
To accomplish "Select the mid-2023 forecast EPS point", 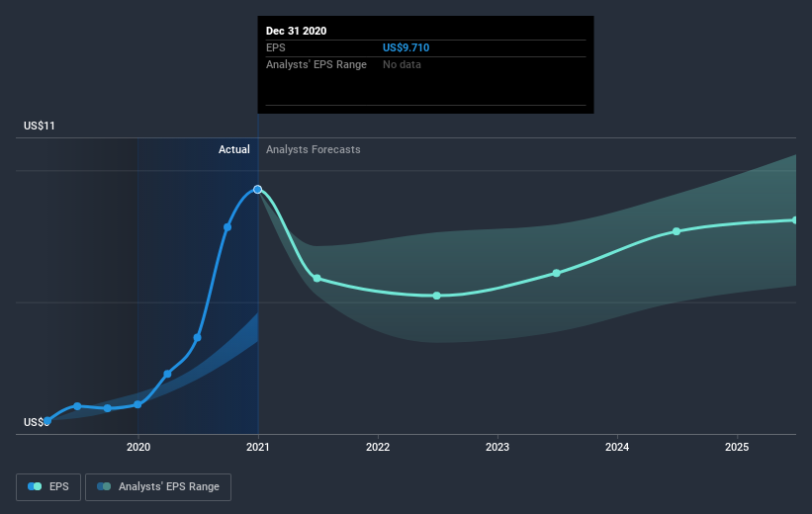I will pyautogui.click(x=556, y=273).
